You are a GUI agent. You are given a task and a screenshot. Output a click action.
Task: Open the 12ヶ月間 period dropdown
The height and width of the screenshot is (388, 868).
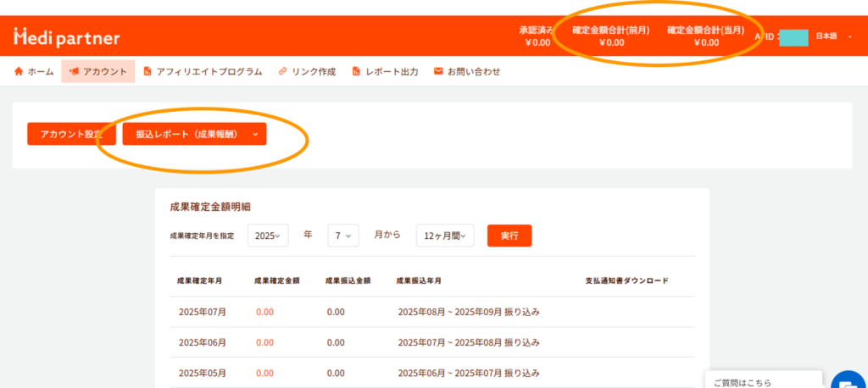[445, 236]
